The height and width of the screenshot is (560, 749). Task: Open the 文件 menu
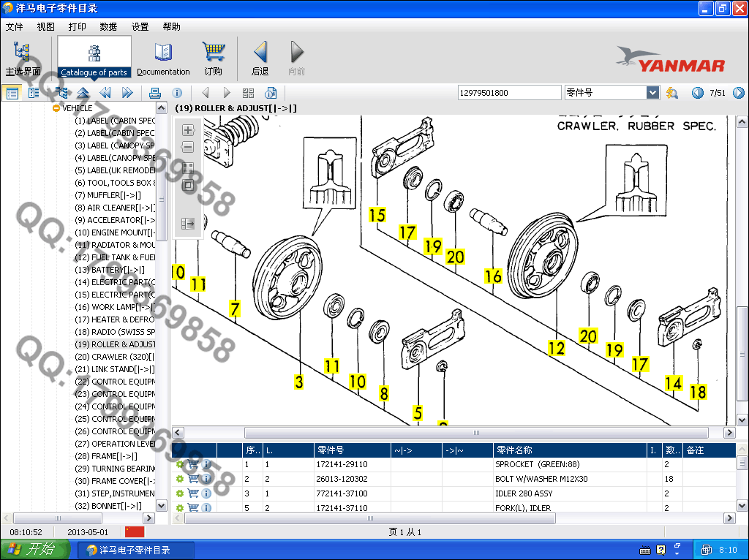click(15, 26)
